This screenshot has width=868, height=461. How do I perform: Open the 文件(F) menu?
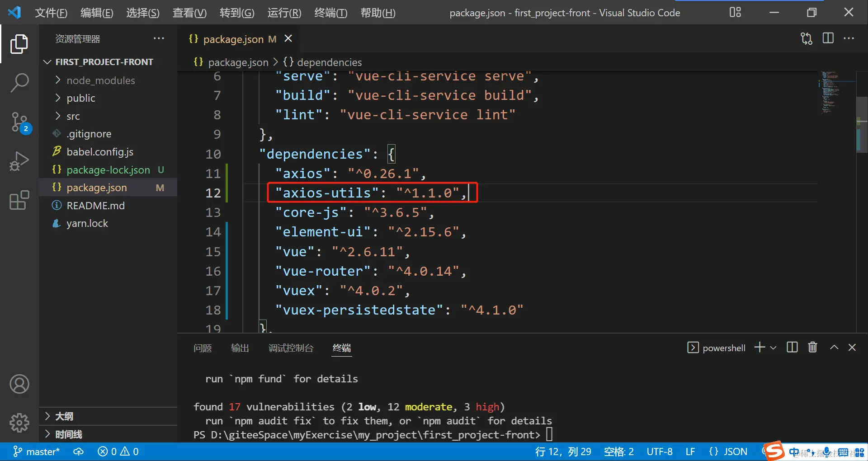coord(51,13)
